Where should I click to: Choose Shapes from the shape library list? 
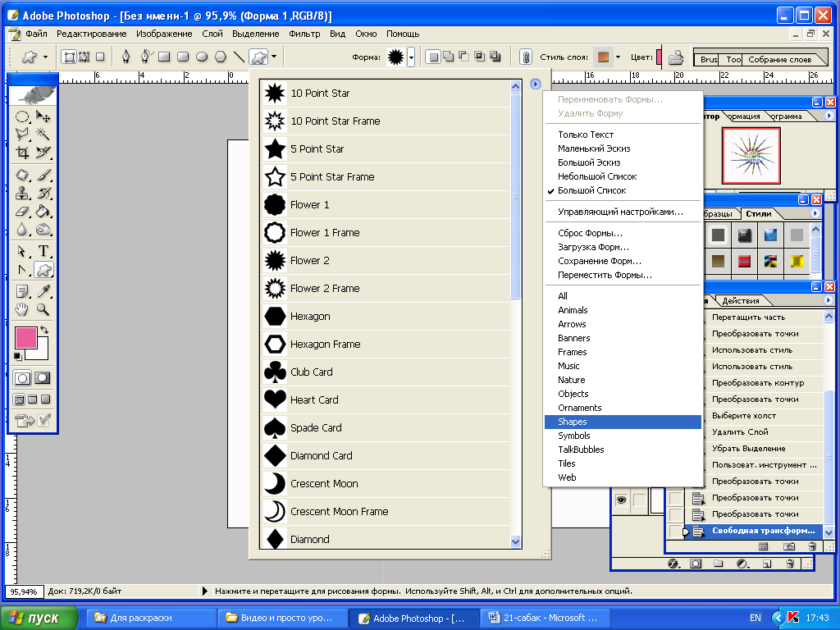pos(623,422)
